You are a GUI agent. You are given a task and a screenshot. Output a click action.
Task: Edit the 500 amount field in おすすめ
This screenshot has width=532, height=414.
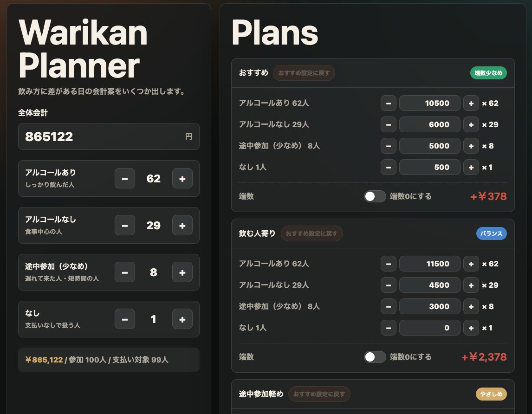point(430,167)
